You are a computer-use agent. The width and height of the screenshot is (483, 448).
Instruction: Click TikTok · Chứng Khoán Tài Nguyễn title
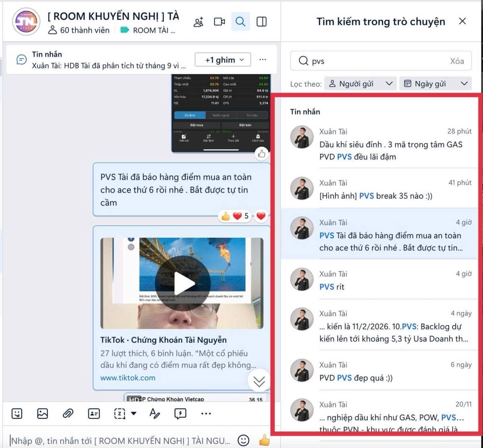pyautogui.click(x=163, y=340)
